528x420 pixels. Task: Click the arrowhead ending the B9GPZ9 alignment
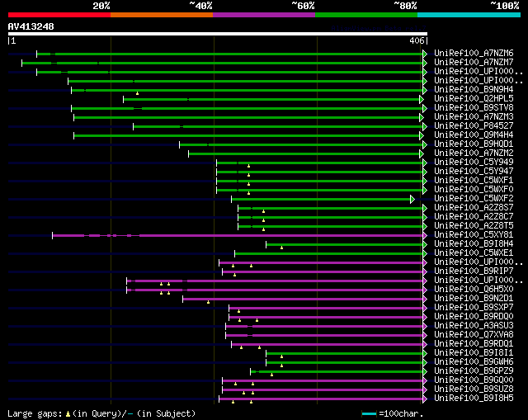point(425,372)
